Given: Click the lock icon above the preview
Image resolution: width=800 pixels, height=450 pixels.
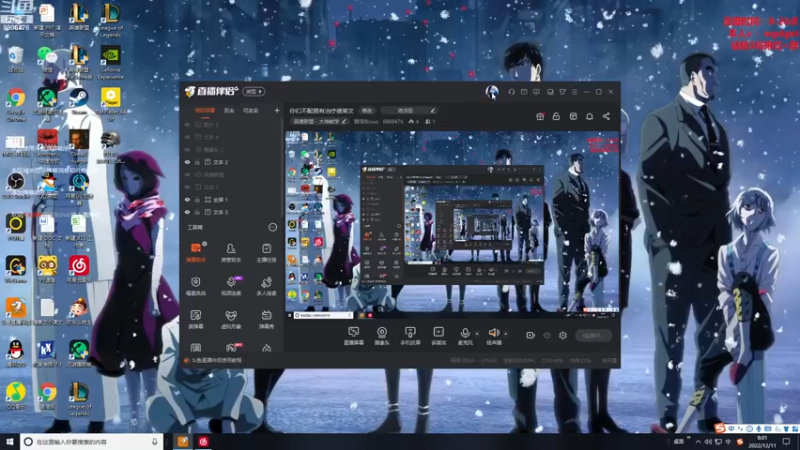Looking at the screenshot, I should (556, 116).
